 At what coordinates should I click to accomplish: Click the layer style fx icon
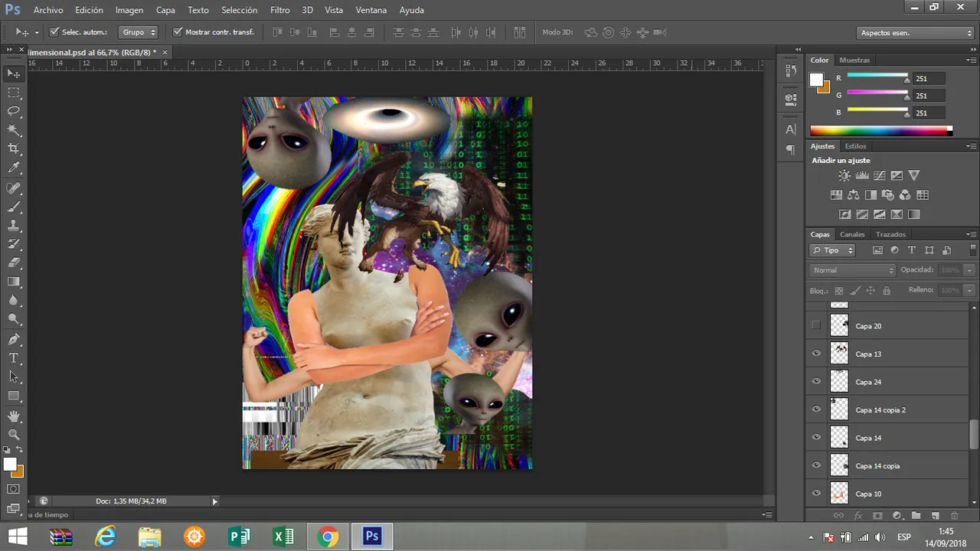tap(858, 516)
